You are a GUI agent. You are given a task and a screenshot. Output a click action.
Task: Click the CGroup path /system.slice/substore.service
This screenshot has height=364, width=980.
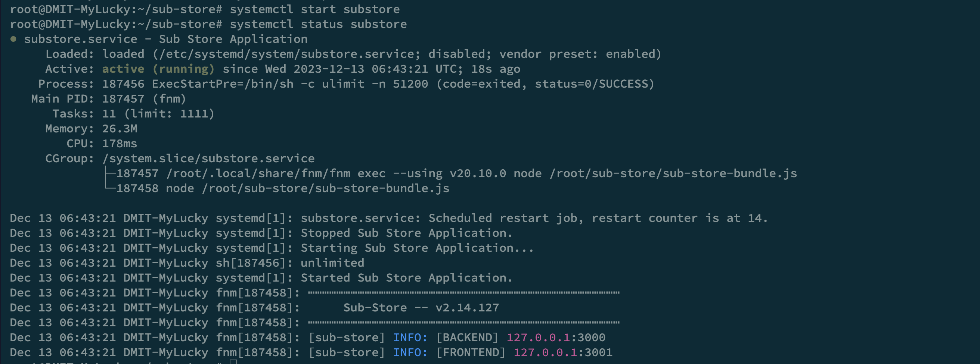pos(209,158)
